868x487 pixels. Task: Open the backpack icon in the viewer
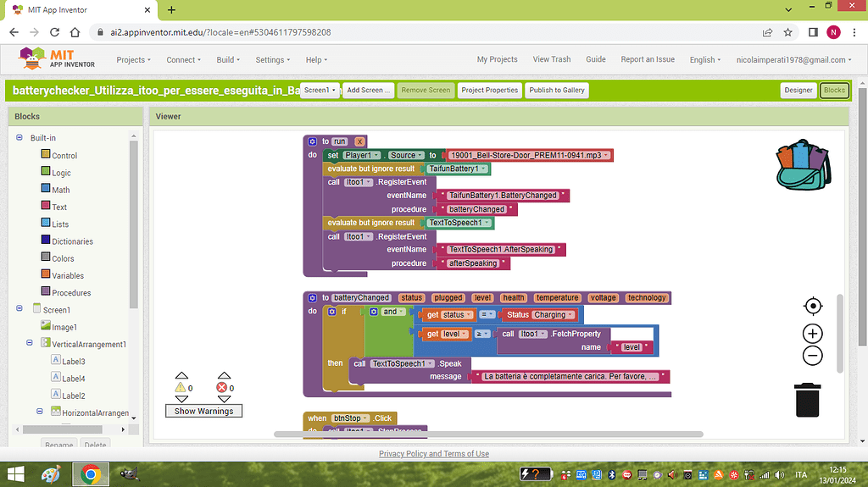[x=804, y=163]
